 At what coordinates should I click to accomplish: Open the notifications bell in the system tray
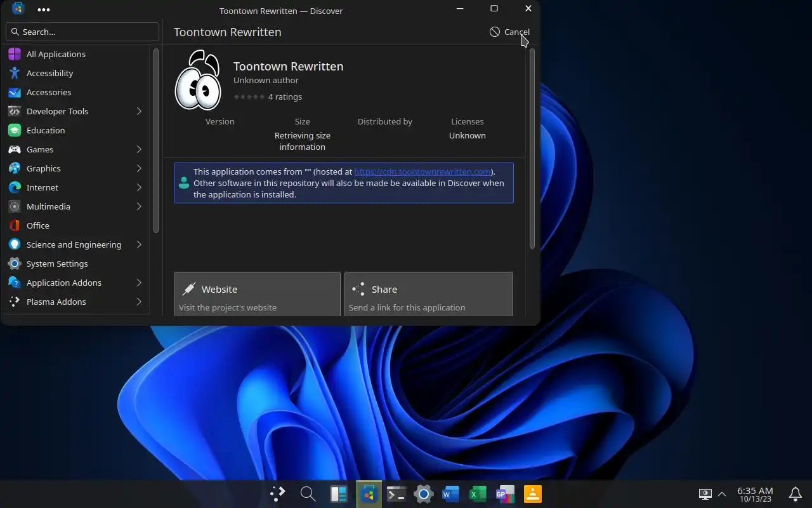point(795,494)
